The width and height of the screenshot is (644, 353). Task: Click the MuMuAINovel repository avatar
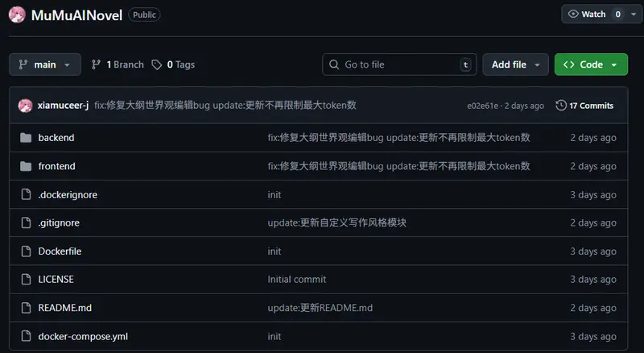[16, 15]
